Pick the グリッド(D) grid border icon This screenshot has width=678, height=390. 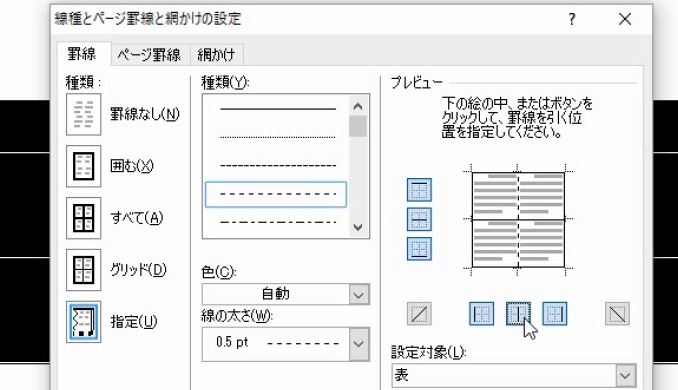pos(83,270)
